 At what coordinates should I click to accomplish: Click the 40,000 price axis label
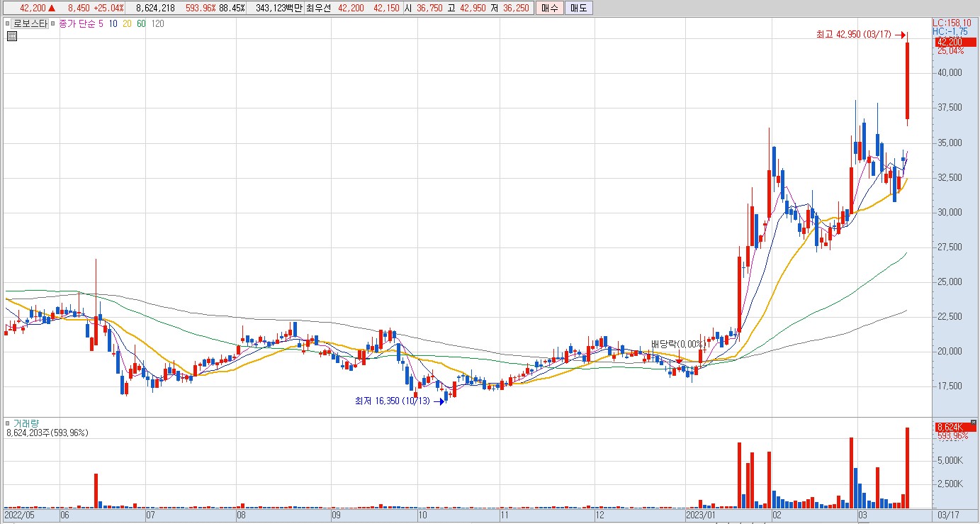coord(950,72)
